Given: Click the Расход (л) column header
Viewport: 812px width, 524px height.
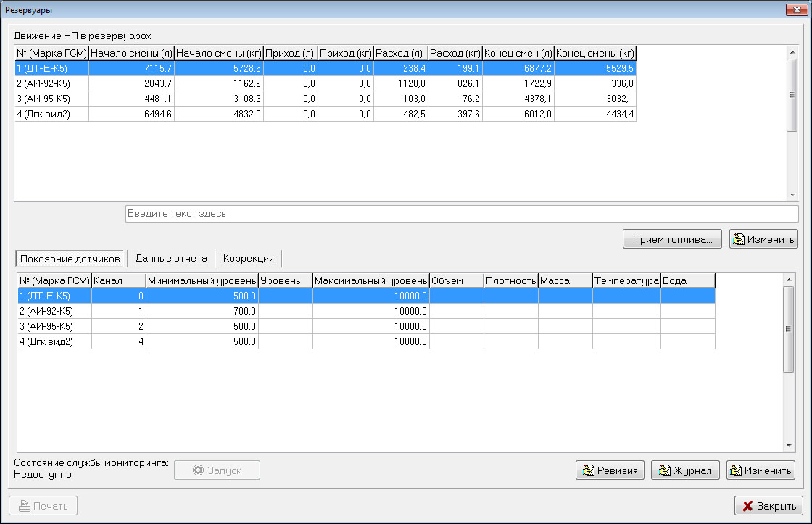Looking at the screenshot, I should point(401,53).
